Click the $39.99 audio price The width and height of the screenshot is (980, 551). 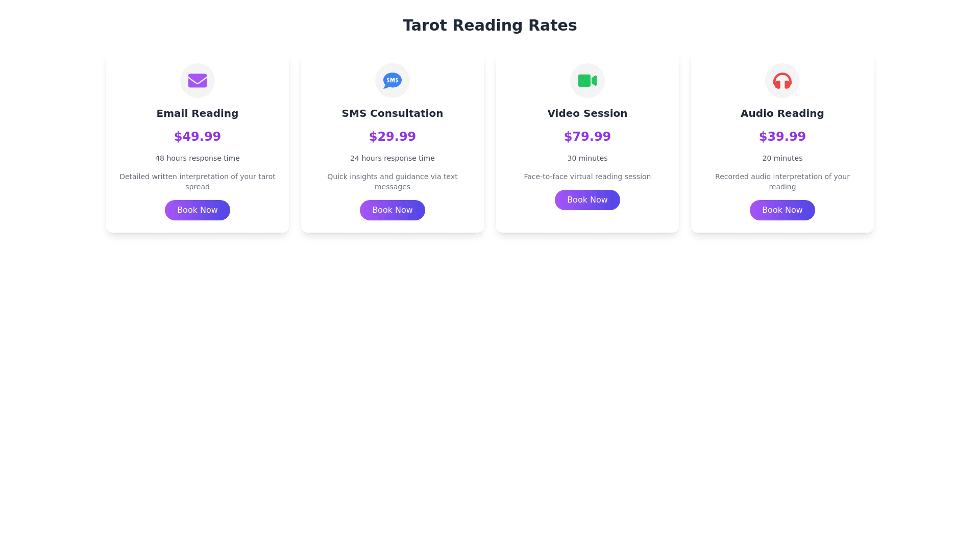click(782, 137)
